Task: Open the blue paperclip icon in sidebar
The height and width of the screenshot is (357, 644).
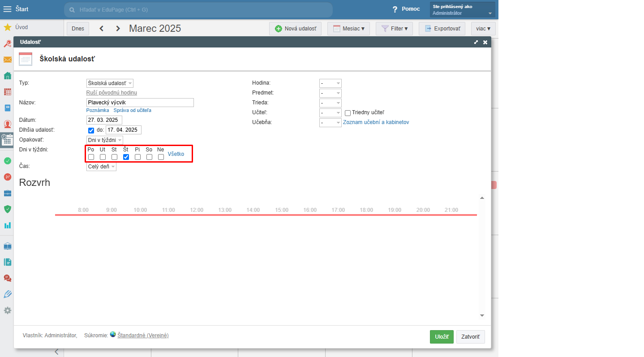Action: click(x=7, y=294)
